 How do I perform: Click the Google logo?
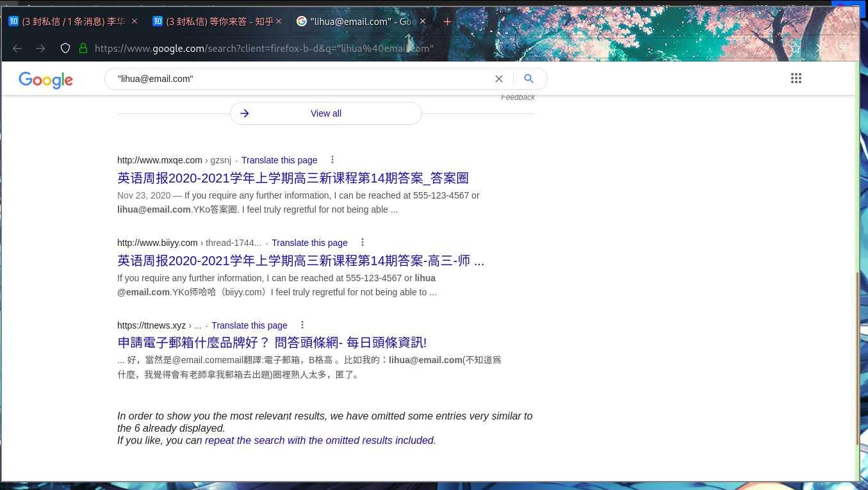point(45,79)
